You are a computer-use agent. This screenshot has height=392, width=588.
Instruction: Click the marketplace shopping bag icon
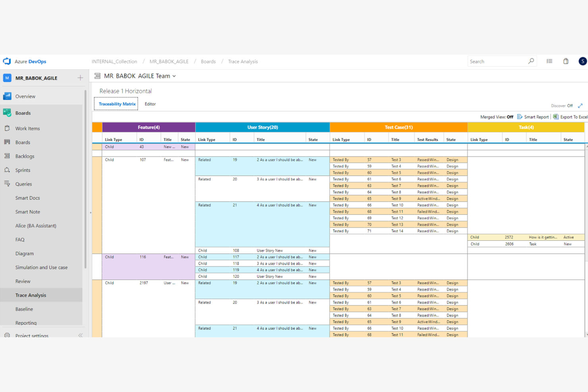point(566,61)
